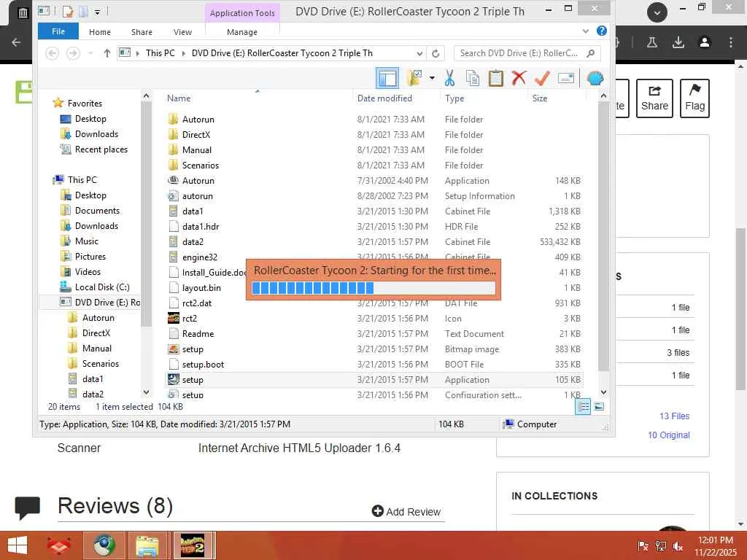Click Add Review link in browser

click(x=406, y=511)
